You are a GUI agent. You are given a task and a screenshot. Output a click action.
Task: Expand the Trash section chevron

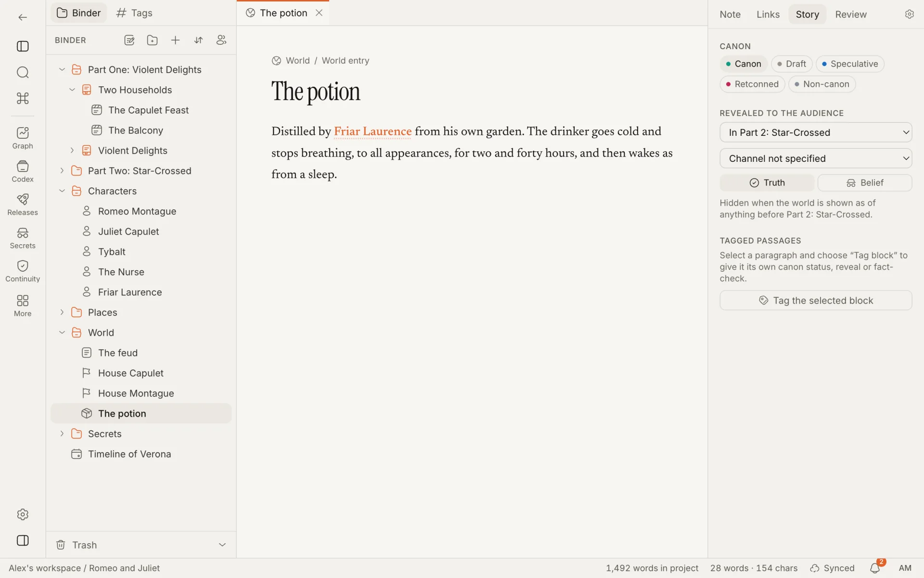(222, 545)
